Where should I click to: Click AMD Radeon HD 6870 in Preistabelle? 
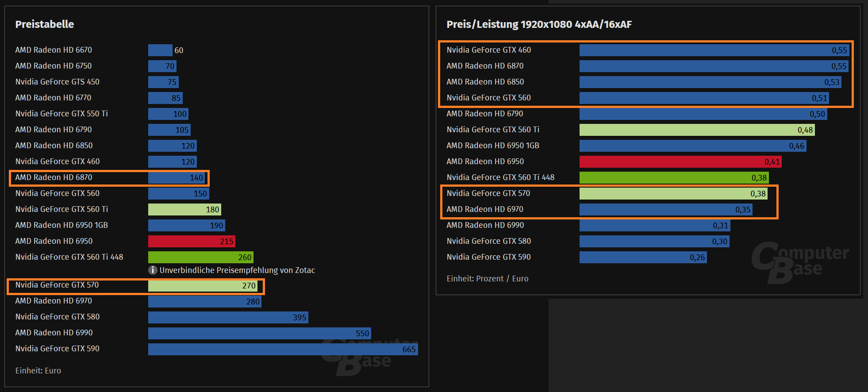[54, 177]
